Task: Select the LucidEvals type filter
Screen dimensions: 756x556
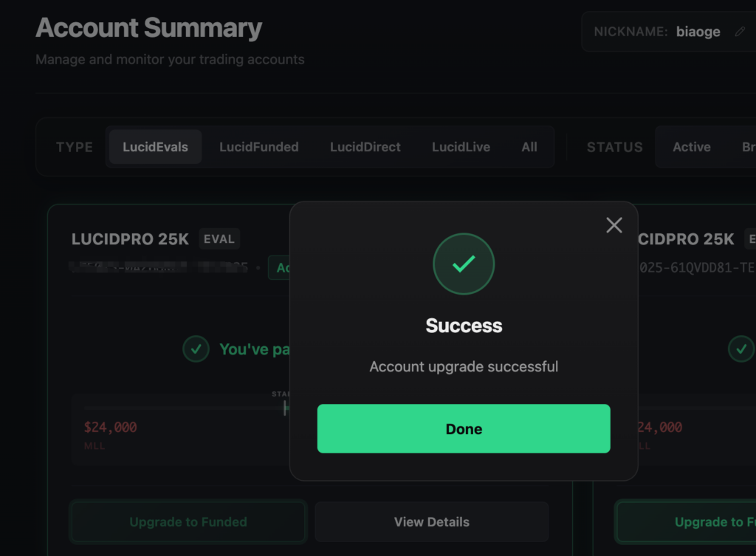Action: pyautogui.click(x=155, y=147)
